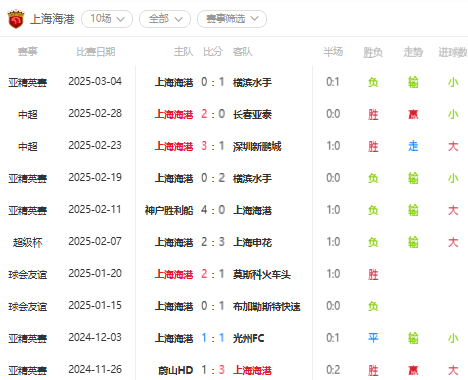Select the 半场 column header
The image size is (468, 380).
pos(333,52)
